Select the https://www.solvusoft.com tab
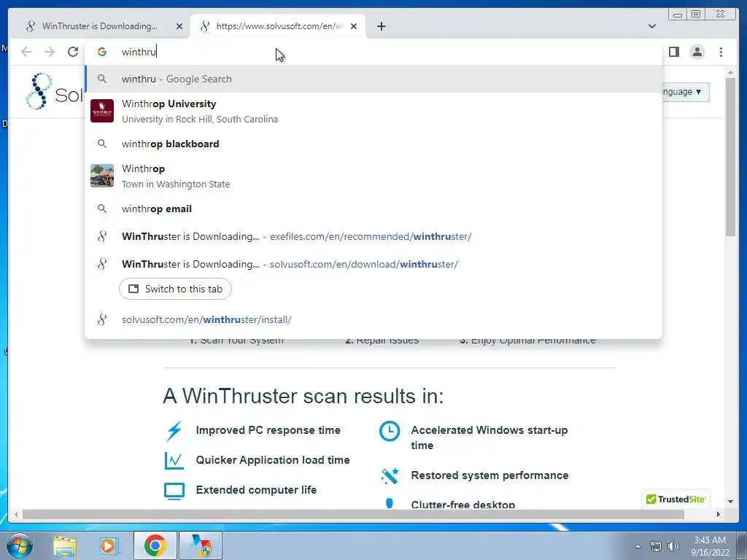 tap(278, 26)
